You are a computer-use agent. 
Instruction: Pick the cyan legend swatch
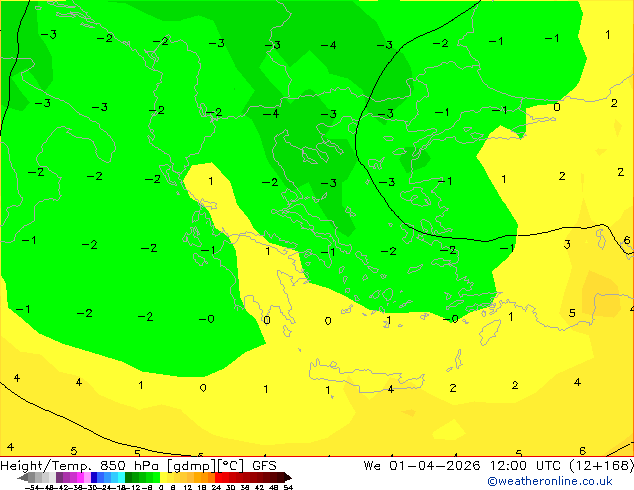click(x=121, y=477)
